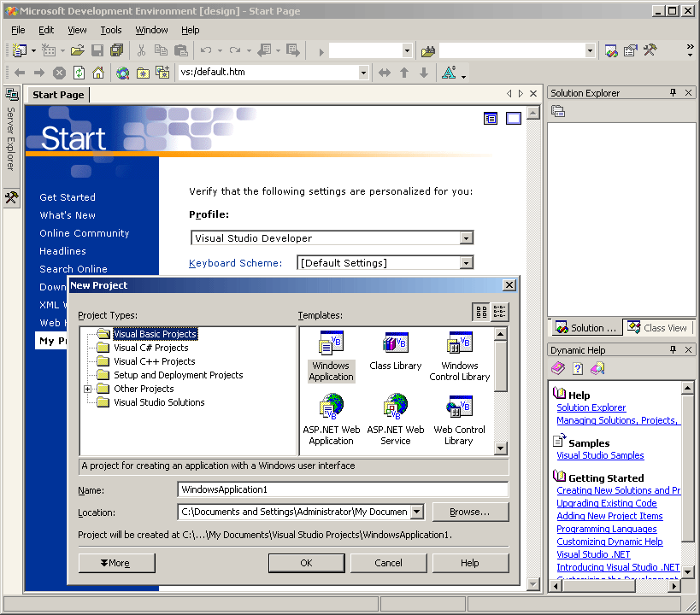Toggle auto hide pin on Dynamic Help panel
The image size is (700, 615).
point(674,349)
